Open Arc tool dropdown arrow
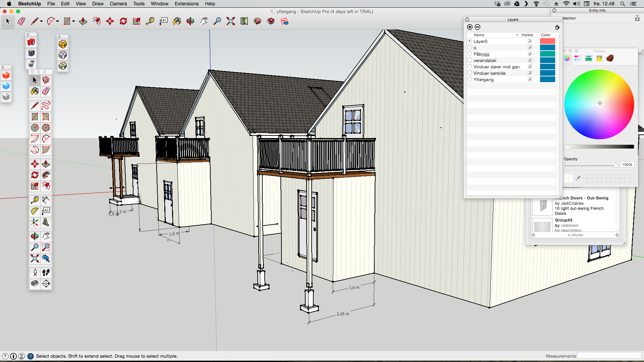The width and height of the screenshot is (644, 362). pos(58,21)
